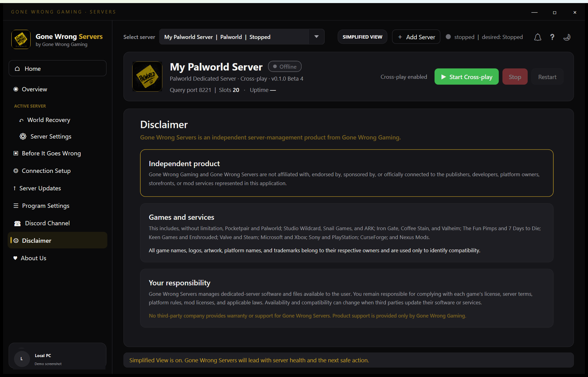Click the Before It Goes Wrong icon
Screen dimensions: 588x377
click(x=16, y=153)
